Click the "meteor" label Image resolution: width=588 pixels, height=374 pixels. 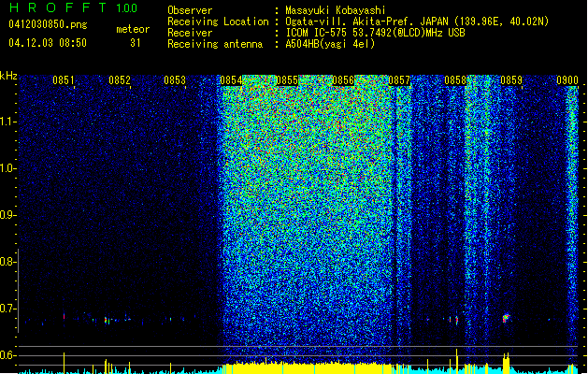pos(133,29)
